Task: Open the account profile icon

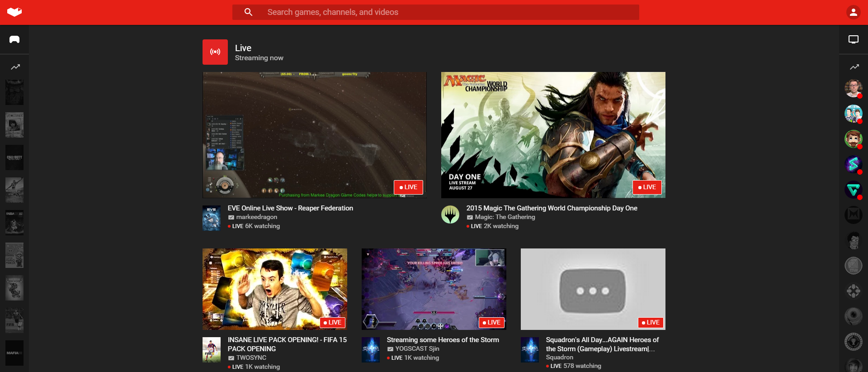Action: [853, 12]
